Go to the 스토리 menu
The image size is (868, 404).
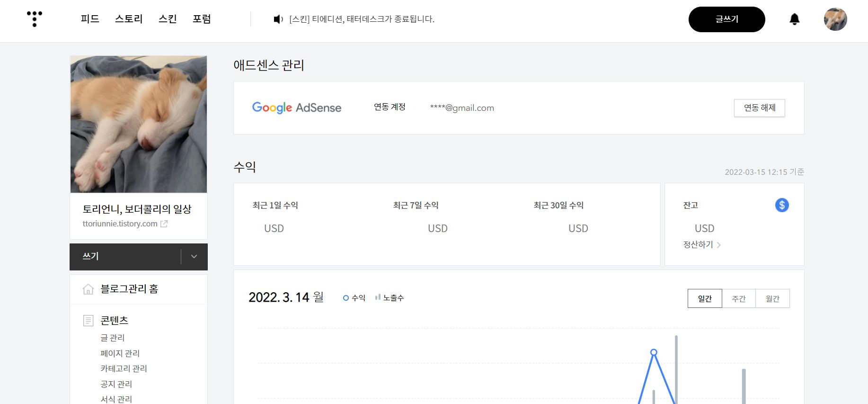point(129,19)
